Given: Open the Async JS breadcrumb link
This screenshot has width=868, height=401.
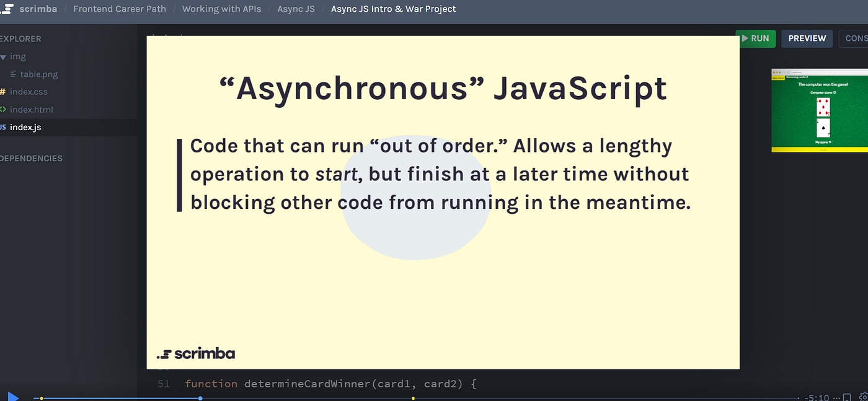Looking at the screenshot, I should (x=296, y=9).
